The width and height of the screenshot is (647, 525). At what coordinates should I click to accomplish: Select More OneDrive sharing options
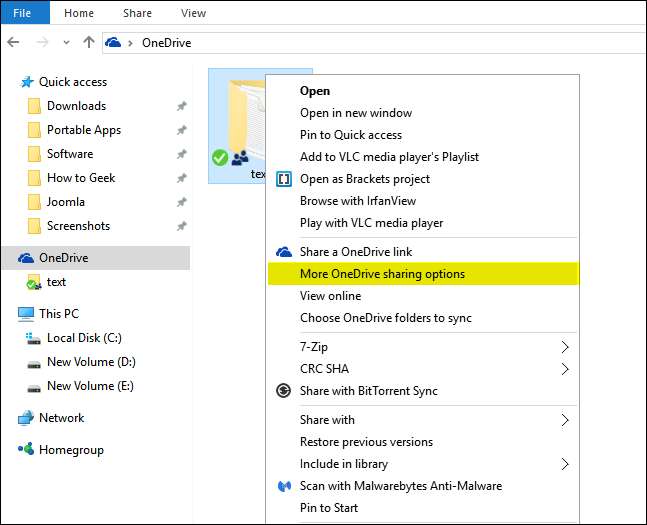382,274
